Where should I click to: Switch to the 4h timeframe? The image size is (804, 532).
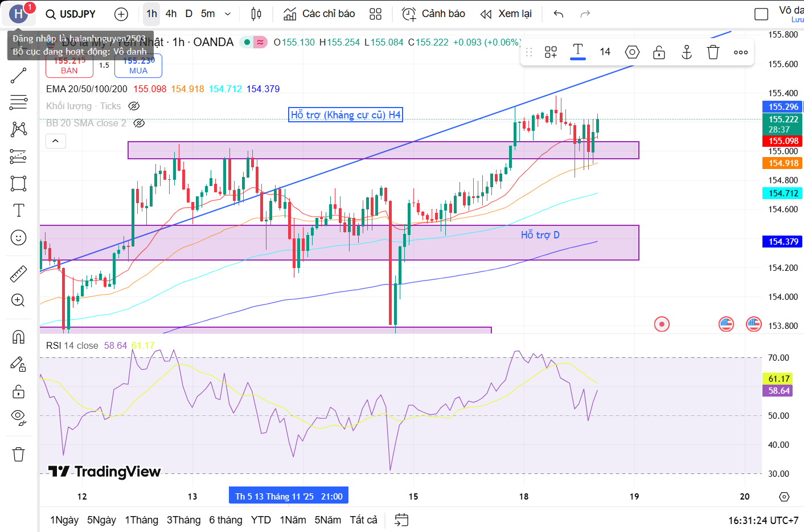pyautogui.click(x=171, y=14)
